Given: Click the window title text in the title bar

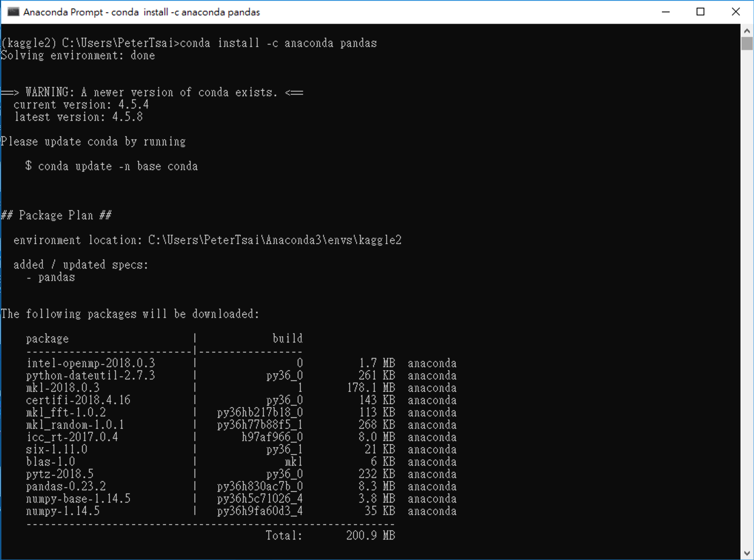Looking at the screenshot, I should click(141, 12).
